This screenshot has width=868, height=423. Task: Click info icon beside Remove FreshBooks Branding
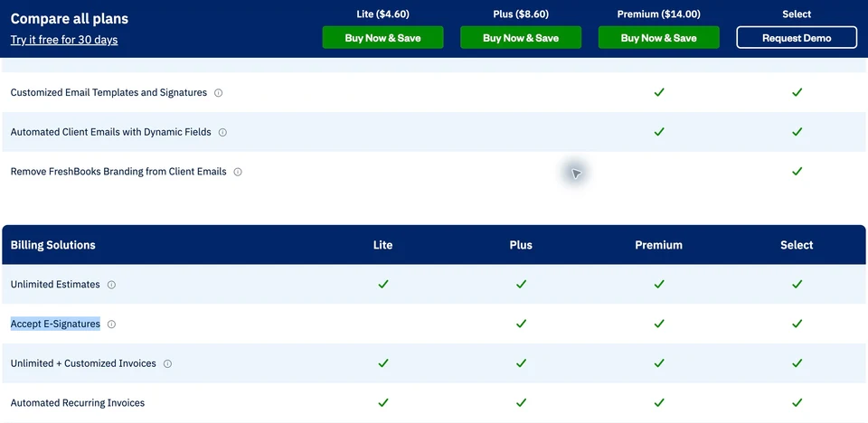pos(238,173)
